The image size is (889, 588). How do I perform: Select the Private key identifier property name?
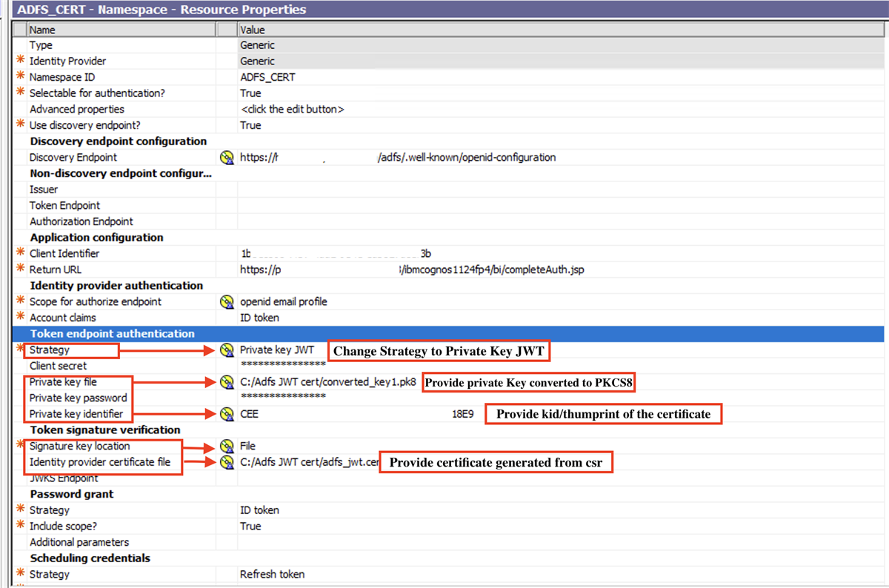pos(76,414)
